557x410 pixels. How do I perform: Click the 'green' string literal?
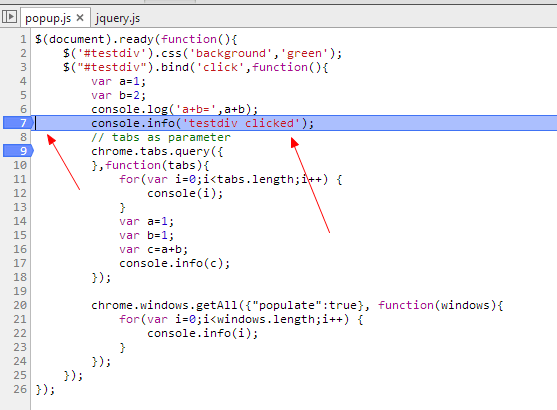coord(304,53)
